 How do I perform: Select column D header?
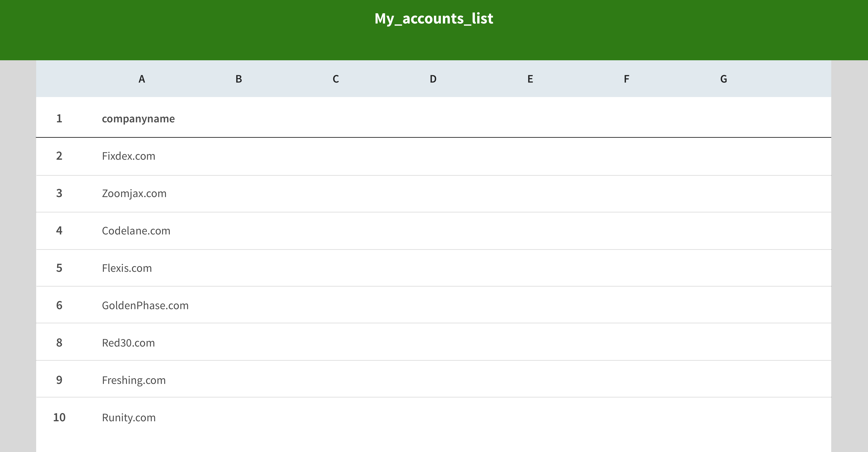point(433,79)
